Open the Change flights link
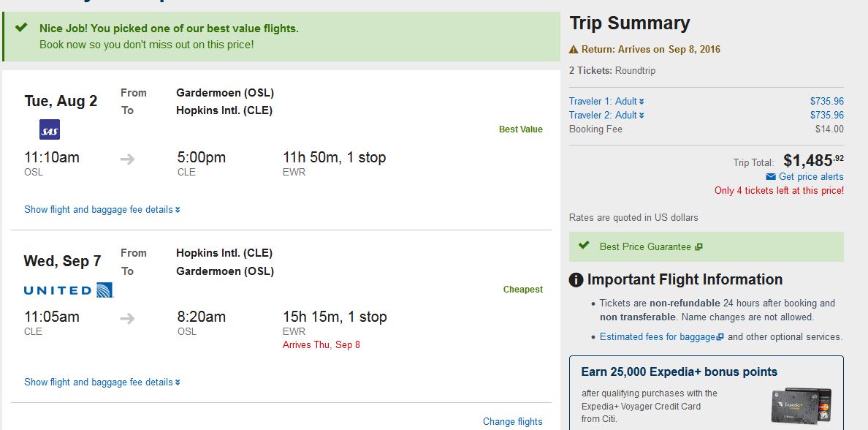Viewport: 868px width, 430px height. (513, 422)
